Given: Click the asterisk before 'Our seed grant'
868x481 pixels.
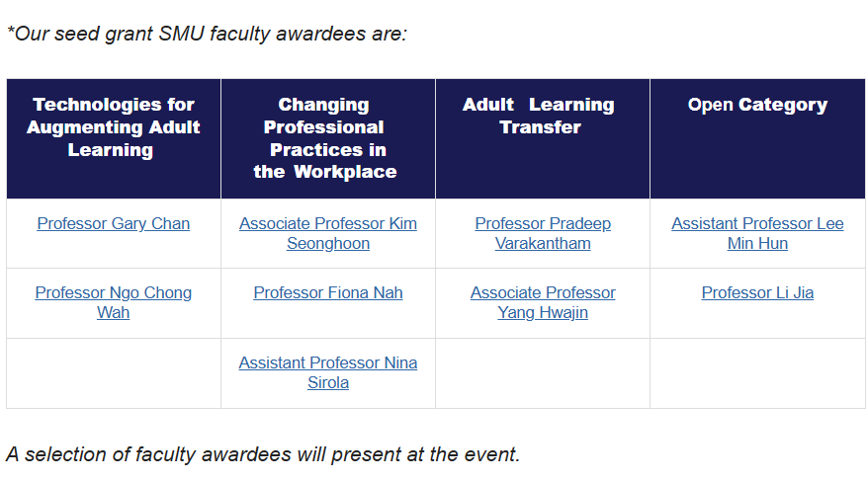Looking at the screenshot, I should (10, 32).
